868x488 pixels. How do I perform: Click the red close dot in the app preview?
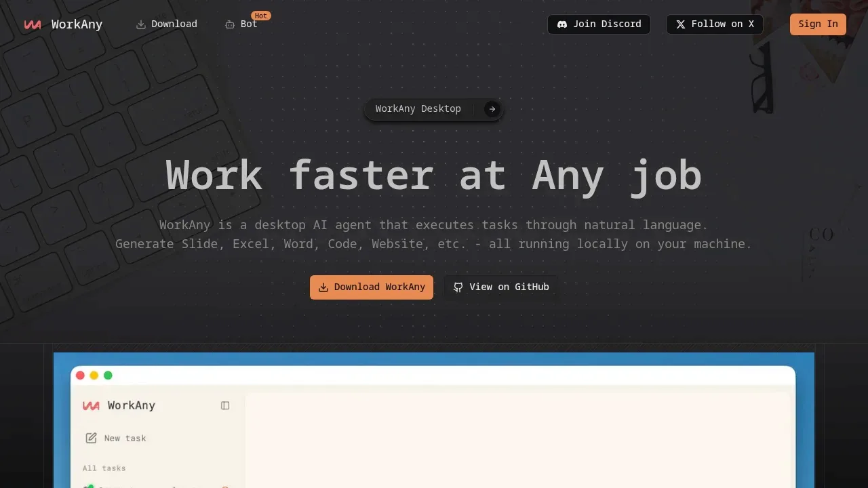80,375
